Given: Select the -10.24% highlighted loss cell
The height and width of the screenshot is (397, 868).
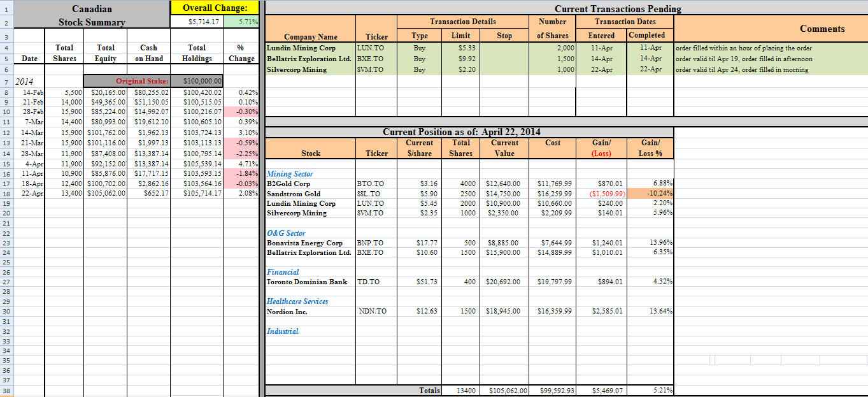Looking at the screenshot, I should click(650, 194).
